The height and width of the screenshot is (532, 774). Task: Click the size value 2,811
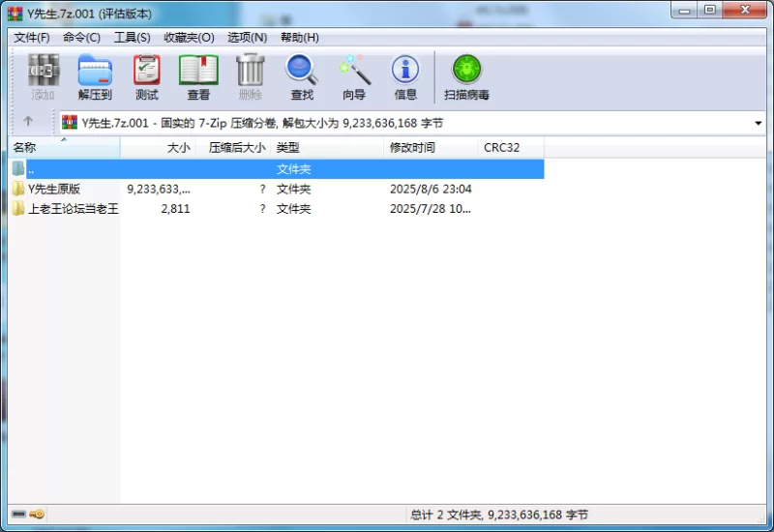coord(175,208)
